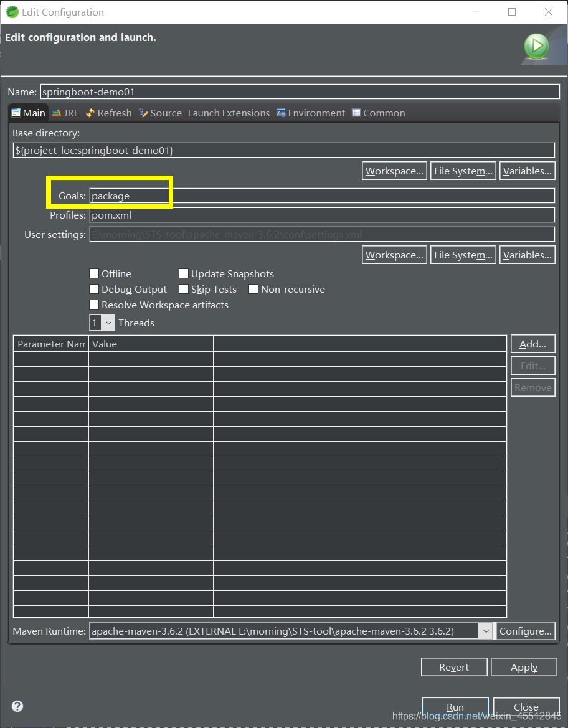Click the Close button
The image size is (568, 728).
click(x=526, y=707)
